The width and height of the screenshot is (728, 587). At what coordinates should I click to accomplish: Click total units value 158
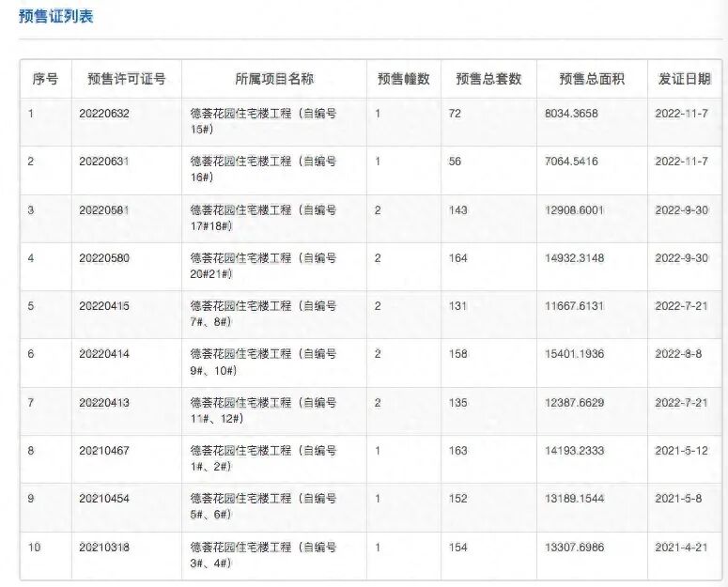click(457, 354)
